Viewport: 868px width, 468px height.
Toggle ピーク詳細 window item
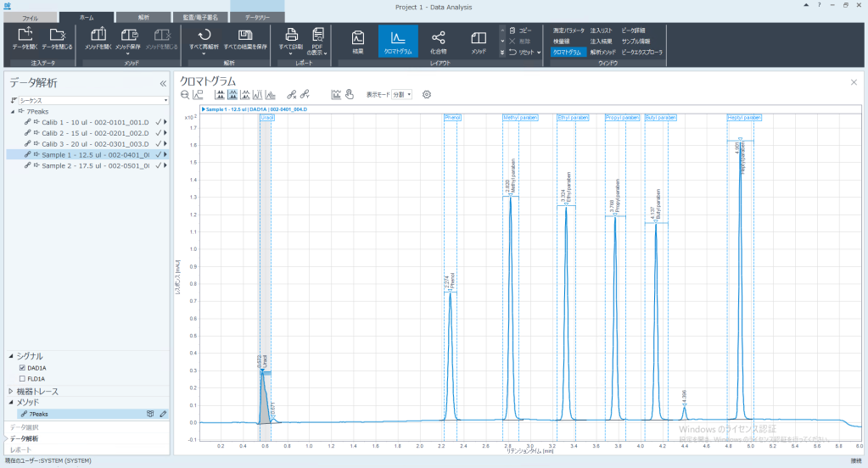[x=633, y=31]
